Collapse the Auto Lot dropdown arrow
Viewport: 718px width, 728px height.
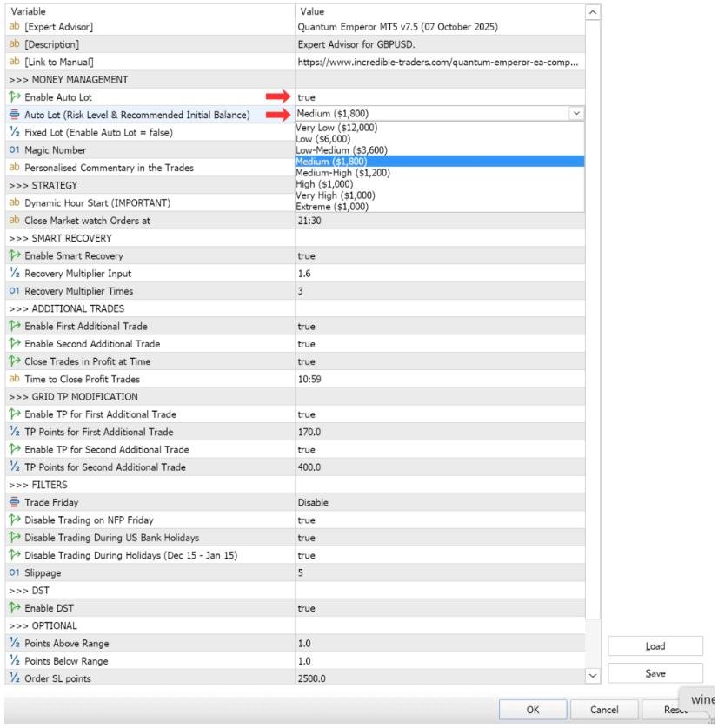click(576, 113)
